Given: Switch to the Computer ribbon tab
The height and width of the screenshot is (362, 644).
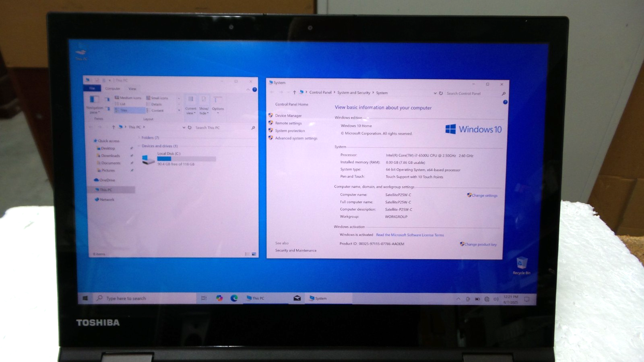Looking at the screenshot, I should [113, 88].
